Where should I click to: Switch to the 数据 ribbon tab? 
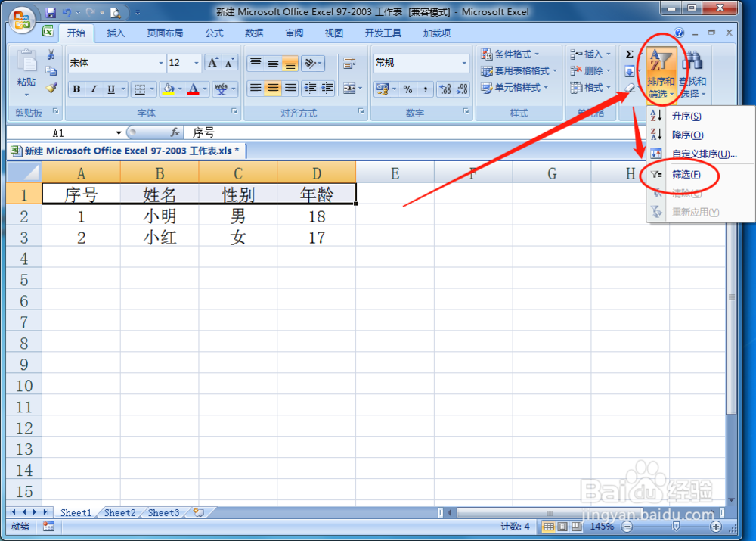click(254, 33)
